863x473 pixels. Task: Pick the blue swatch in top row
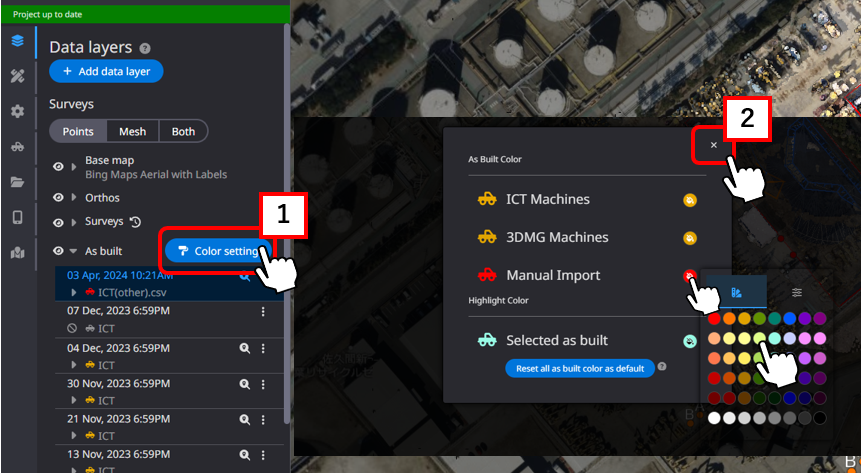(790, 319)
